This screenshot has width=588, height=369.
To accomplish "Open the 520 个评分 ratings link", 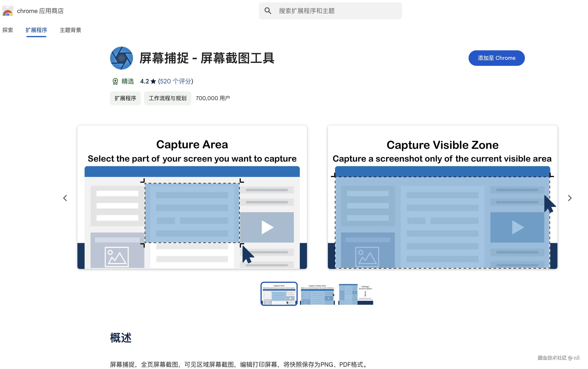I will (175, 81).
